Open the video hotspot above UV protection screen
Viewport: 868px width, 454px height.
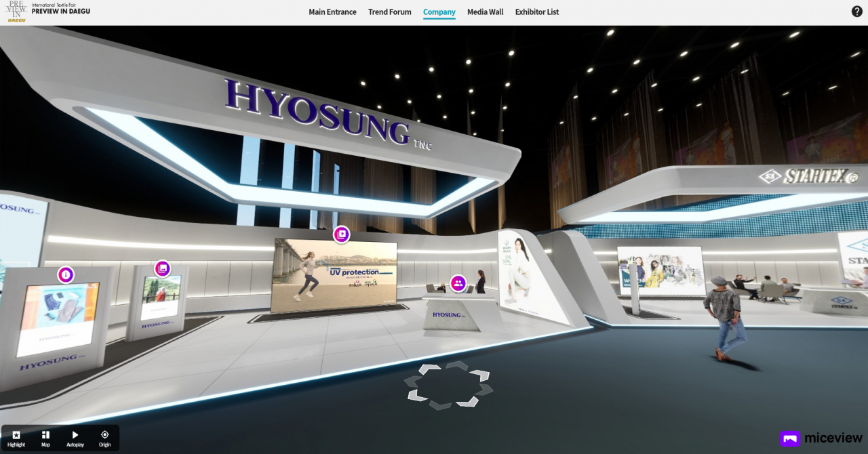pyautogui.click(x=342, y=234)
